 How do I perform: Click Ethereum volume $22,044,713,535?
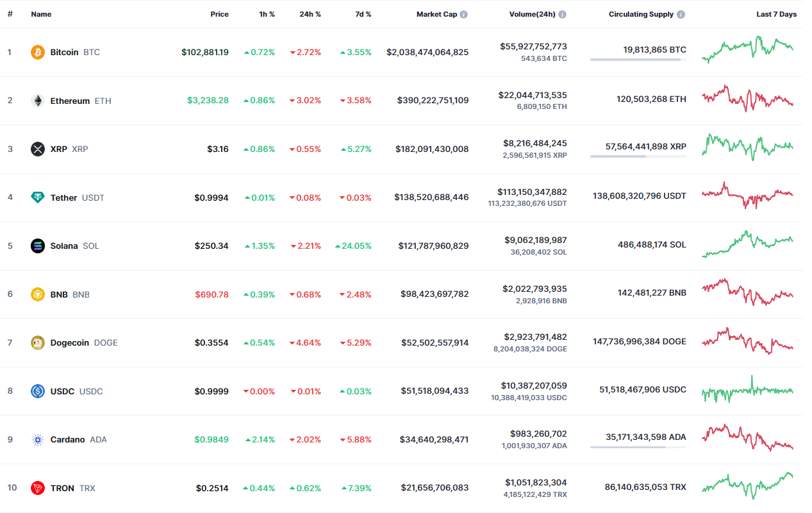tap(533, 95)
